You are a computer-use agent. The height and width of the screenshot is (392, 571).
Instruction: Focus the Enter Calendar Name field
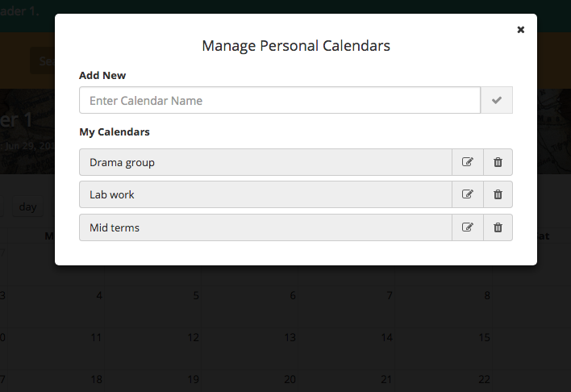click(x=280, y=100)
